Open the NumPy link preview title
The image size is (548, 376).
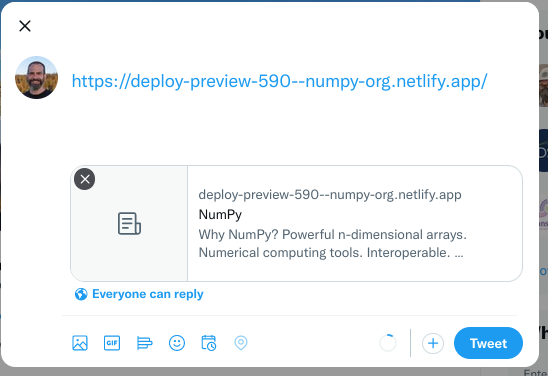[220, 214]
